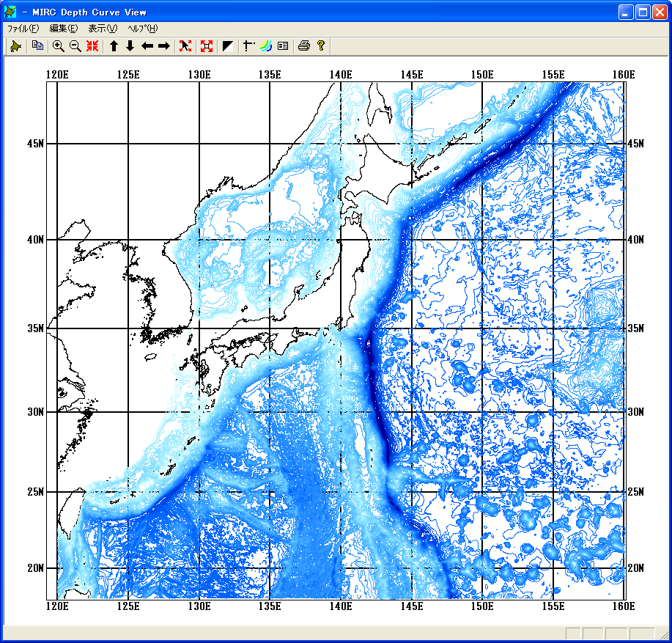Open the contour color settings icon

coord(266,46)
